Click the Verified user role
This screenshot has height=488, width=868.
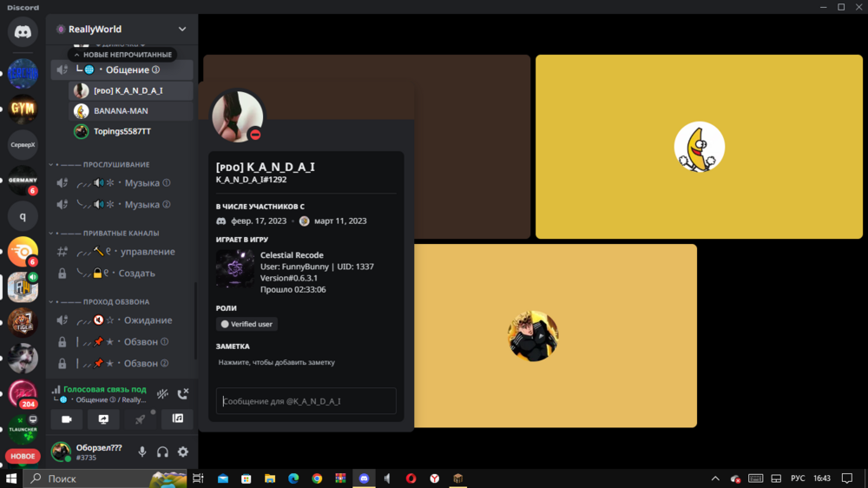[247, 324]
